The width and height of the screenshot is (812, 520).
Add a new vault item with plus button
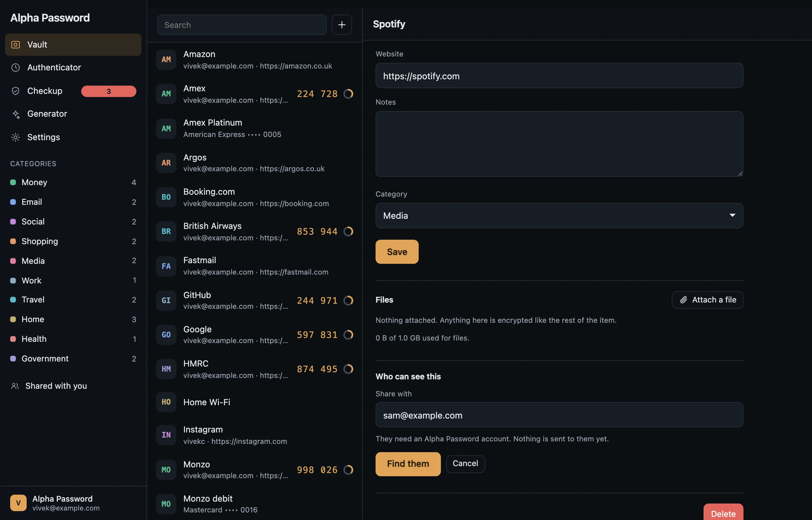[x=342, y=25]
